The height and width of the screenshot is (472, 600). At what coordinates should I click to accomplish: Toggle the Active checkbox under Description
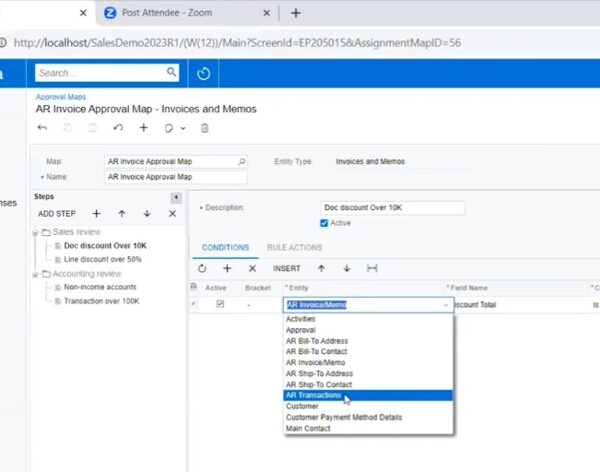click(x=324, y=223)
